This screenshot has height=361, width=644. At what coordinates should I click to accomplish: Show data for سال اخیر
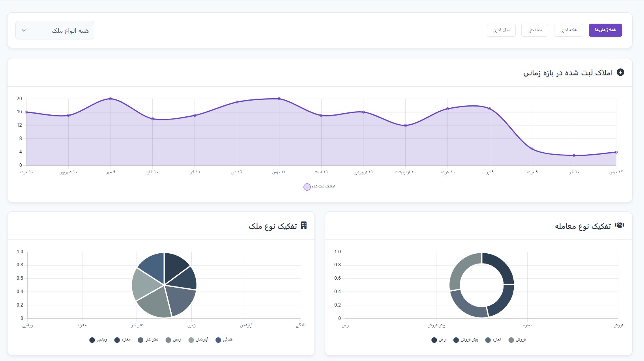pyautogui.click(x=501, y=30)
